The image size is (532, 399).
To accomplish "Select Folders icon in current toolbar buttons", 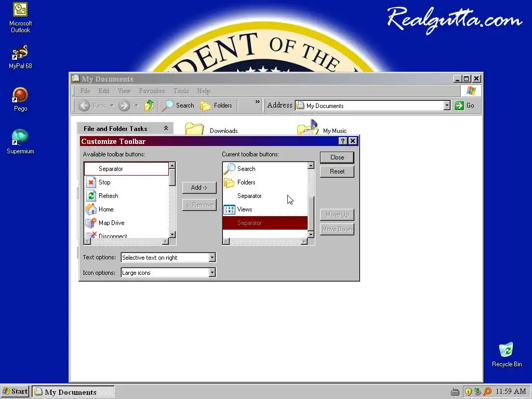I will point(230,182).
